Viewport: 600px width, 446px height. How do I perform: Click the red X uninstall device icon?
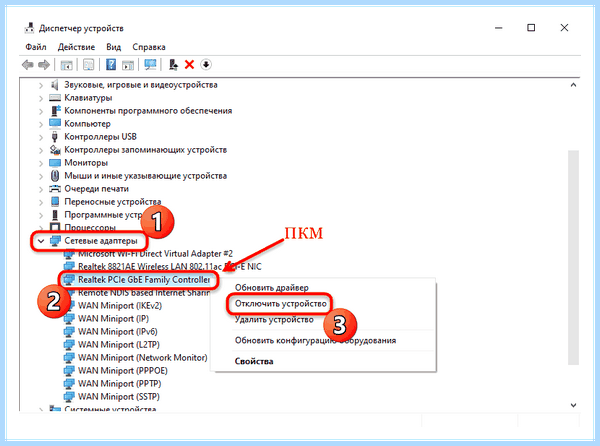point(189,65)
